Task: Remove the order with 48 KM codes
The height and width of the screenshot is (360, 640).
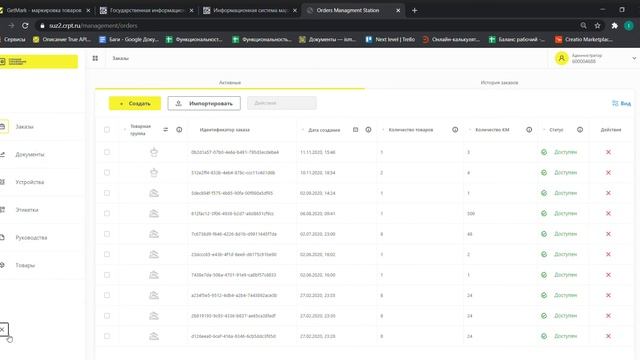Action: click(x=608, y=234)
